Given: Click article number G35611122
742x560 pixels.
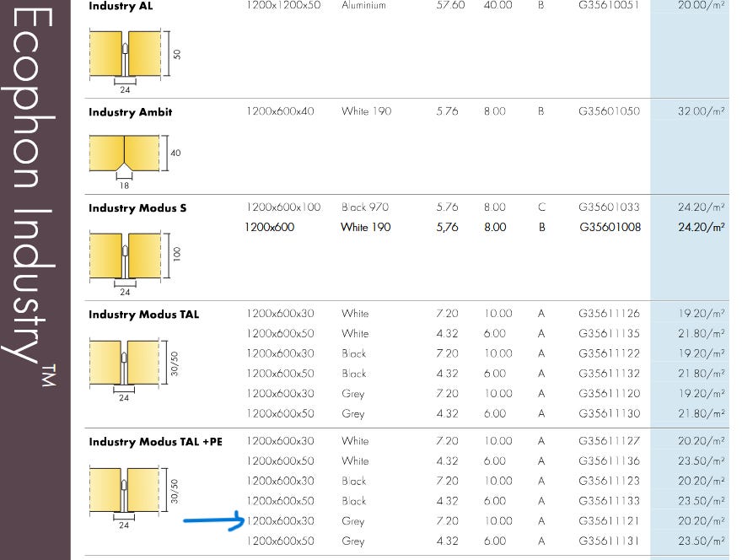Looking at the screenshot, I should tap(609, 353).
